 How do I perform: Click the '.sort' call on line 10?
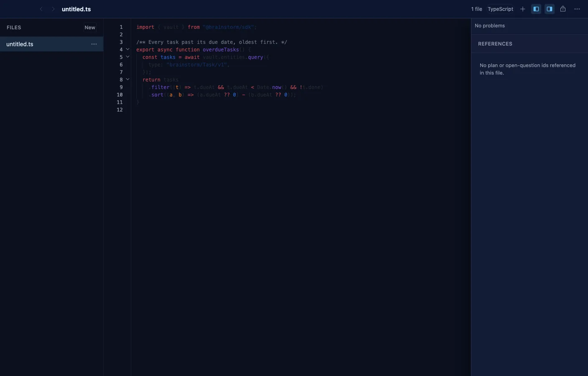point(156,95)
